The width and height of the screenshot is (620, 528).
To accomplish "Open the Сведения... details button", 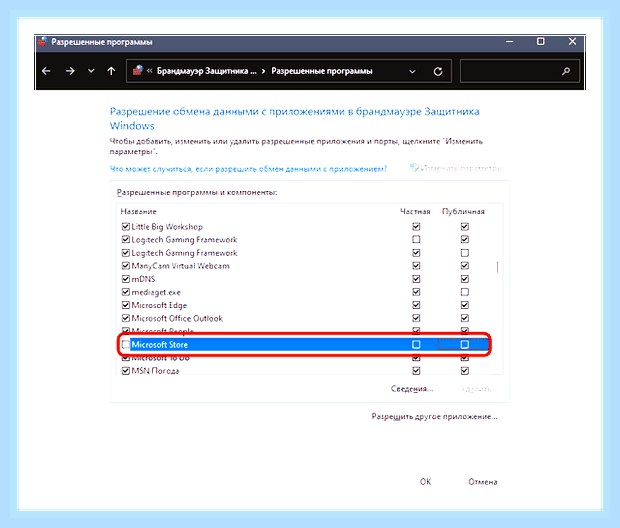I will [x=412, y=389].
